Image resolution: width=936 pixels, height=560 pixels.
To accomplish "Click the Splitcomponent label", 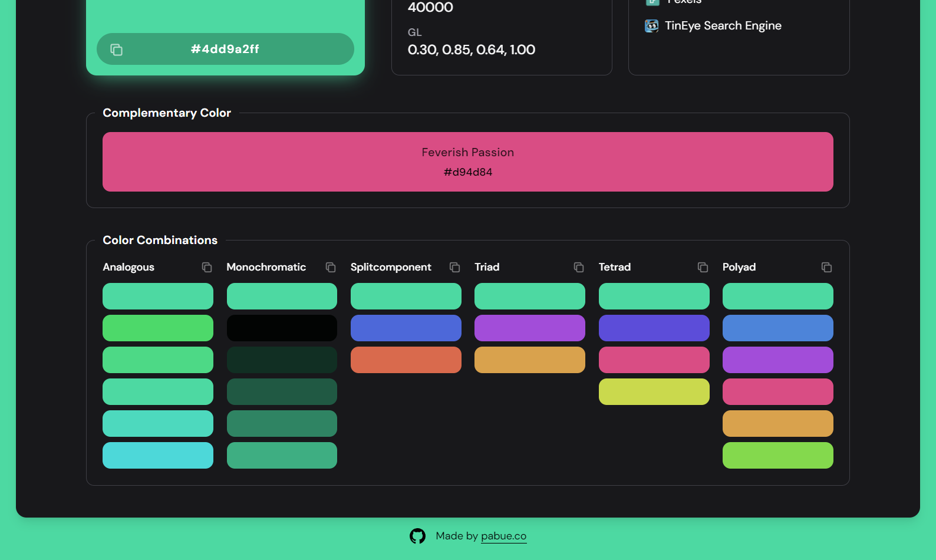I will pos(391,267).
